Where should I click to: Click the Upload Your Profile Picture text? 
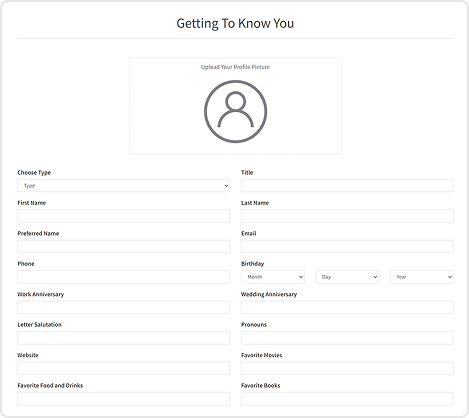[x=235, y=67]
